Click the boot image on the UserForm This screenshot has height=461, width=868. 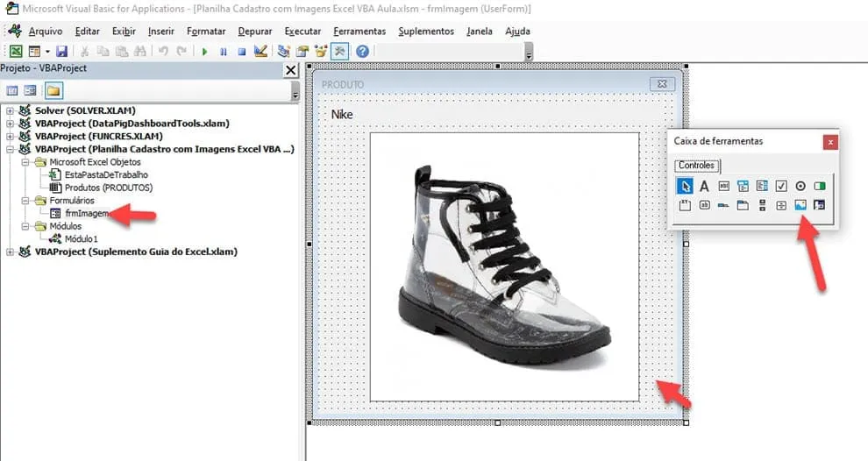[x=504, y=266]
